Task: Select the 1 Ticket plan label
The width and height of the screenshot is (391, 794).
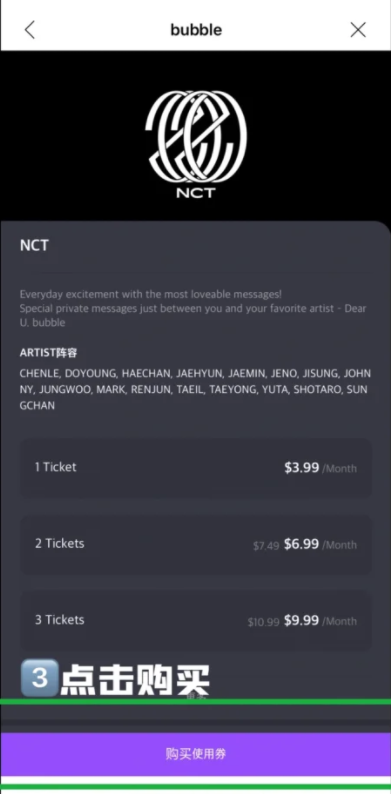Action: point(56,467)
